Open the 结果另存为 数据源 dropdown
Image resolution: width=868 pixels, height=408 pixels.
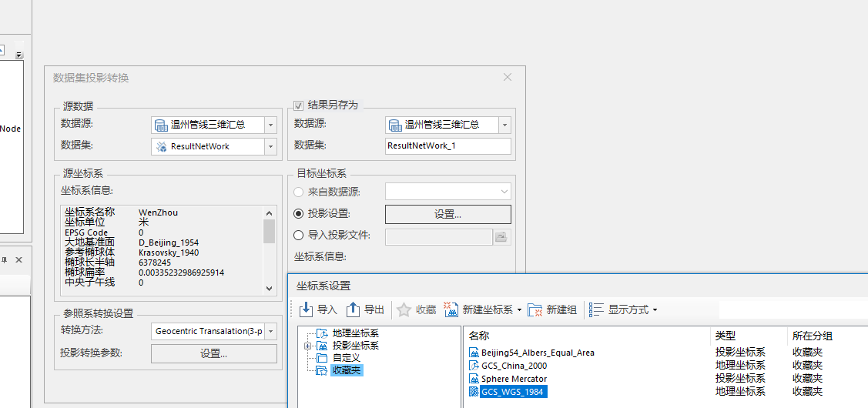tap(505, 125)
